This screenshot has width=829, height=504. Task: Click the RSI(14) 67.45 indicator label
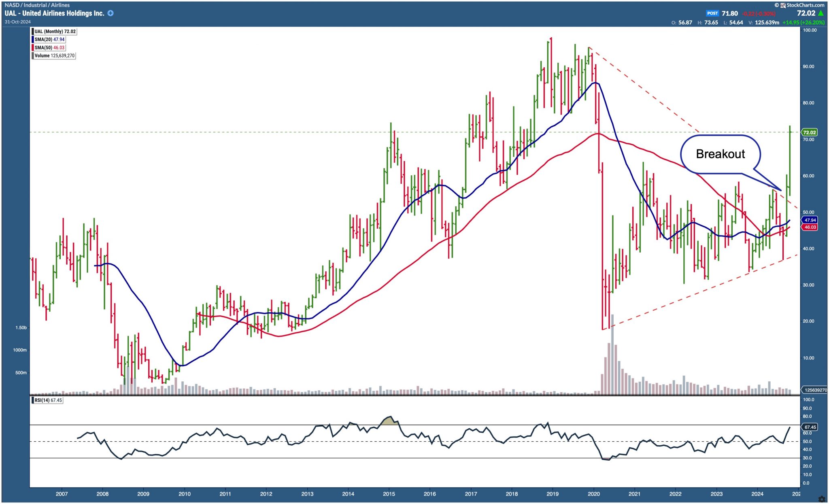(x=48, y=400)
